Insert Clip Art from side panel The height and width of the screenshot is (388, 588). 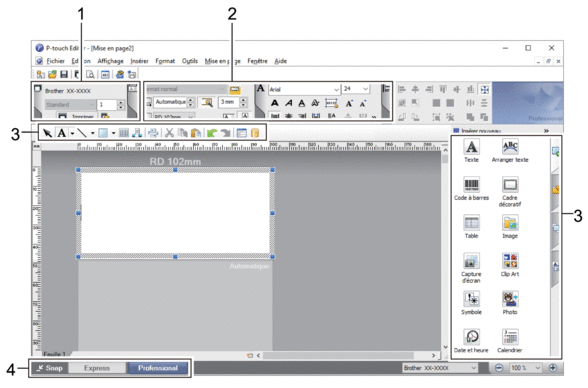510,265
